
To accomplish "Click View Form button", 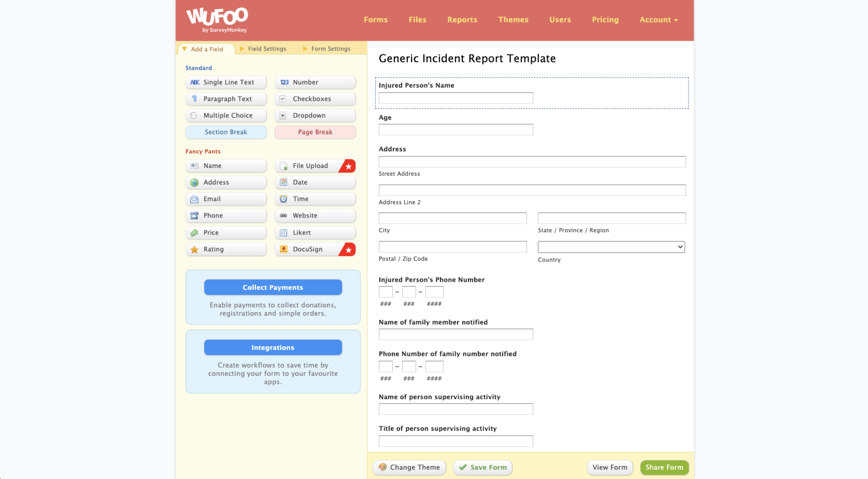I will pyautogui.click(x=610, y=467).
